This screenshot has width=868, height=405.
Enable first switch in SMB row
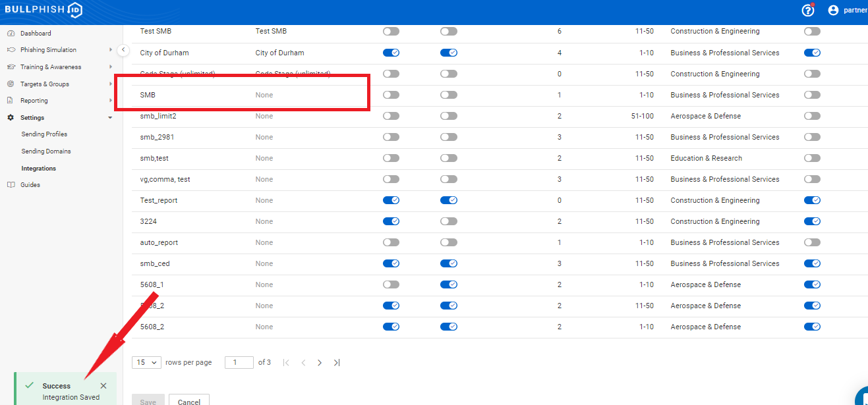pos(391,95)
